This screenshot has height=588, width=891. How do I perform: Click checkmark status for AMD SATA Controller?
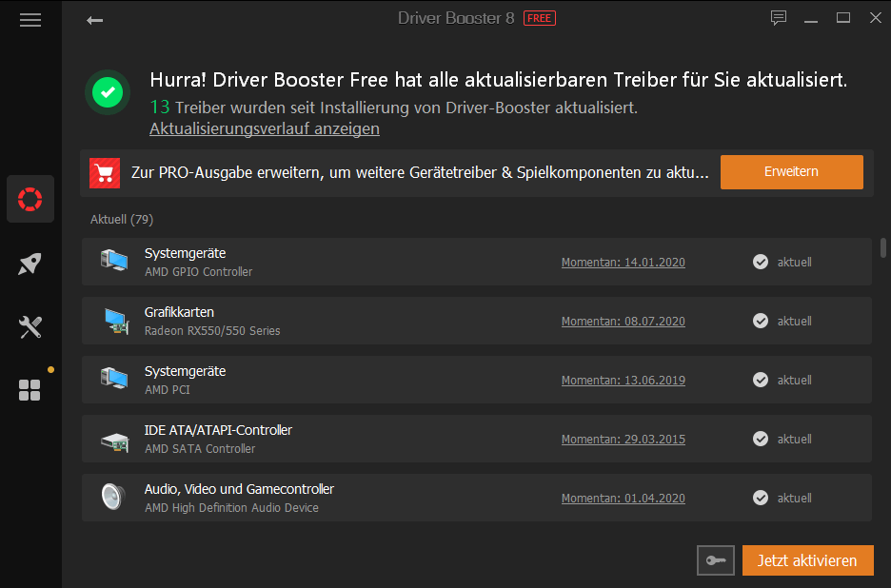click(x=761, y=440)
